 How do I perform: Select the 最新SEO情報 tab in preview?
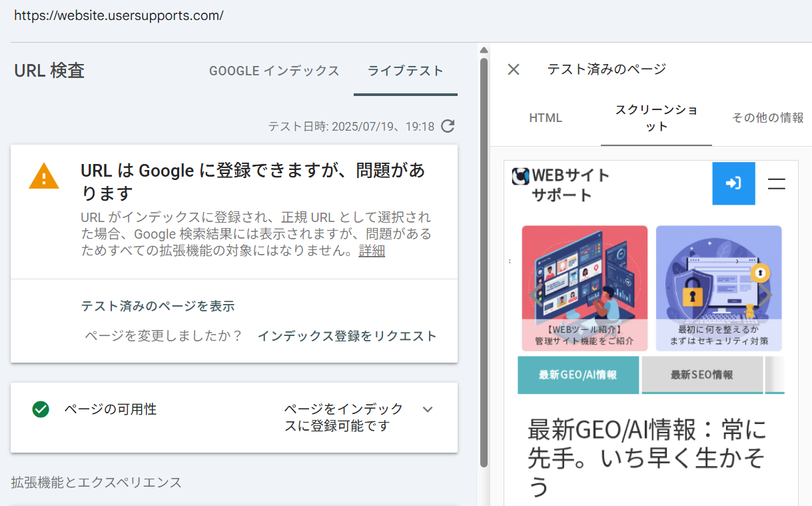[701, 375]
